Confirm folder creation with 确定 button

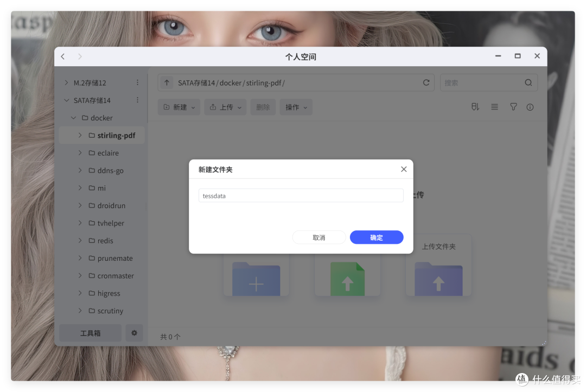pos(377,237)
